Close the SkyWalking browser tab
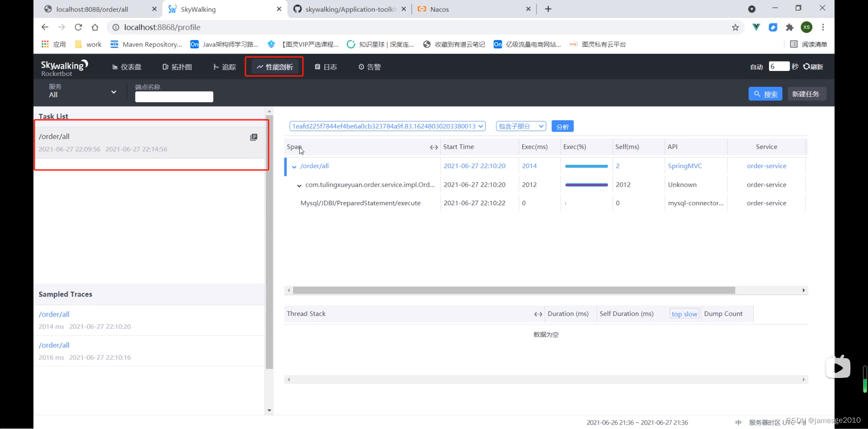This screenshot has height=429, width=868. (279, 9)
